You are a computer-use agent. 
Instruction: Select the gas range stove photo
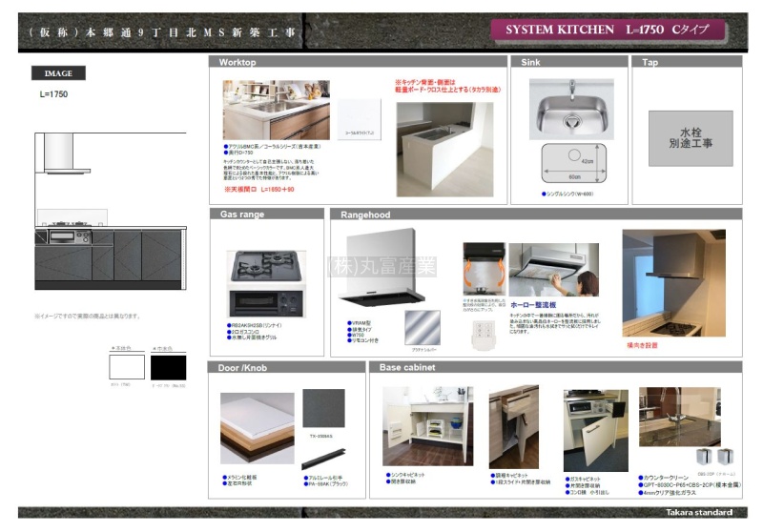[264, 284]
